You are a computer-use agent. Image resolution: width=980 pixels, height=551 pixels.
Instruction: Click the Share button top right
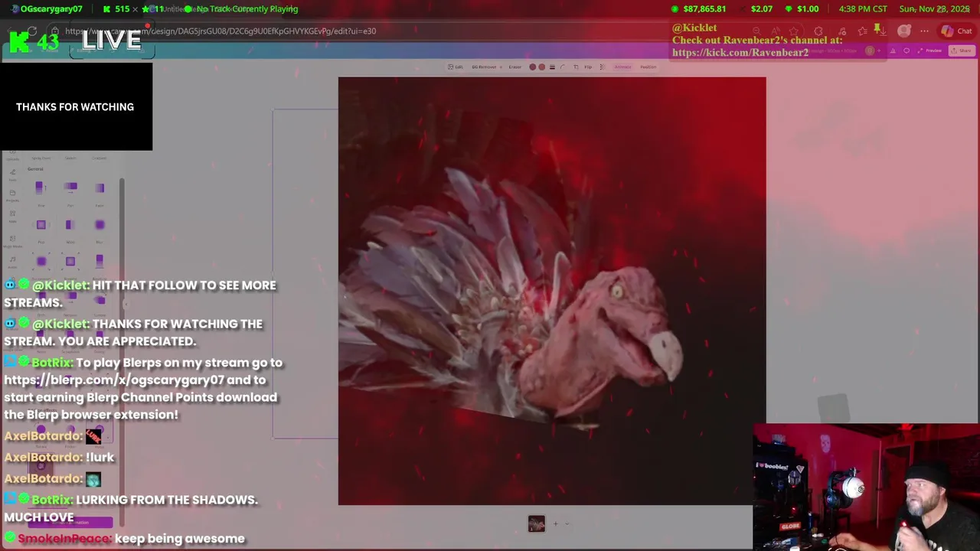(x=961, y=51)
